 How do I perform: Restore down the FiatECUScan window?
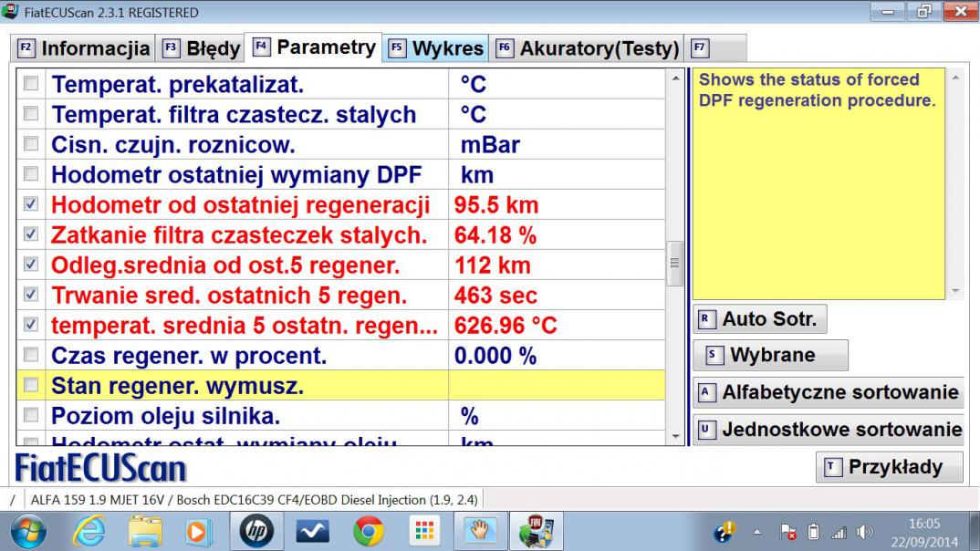coord(923,11)
